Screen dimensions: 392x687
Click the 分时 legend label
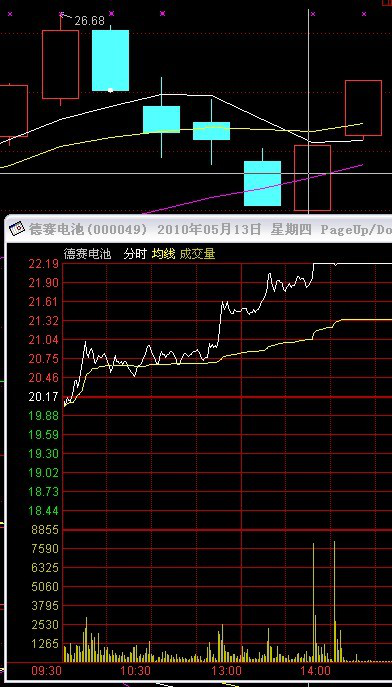(x=134, y=254)
